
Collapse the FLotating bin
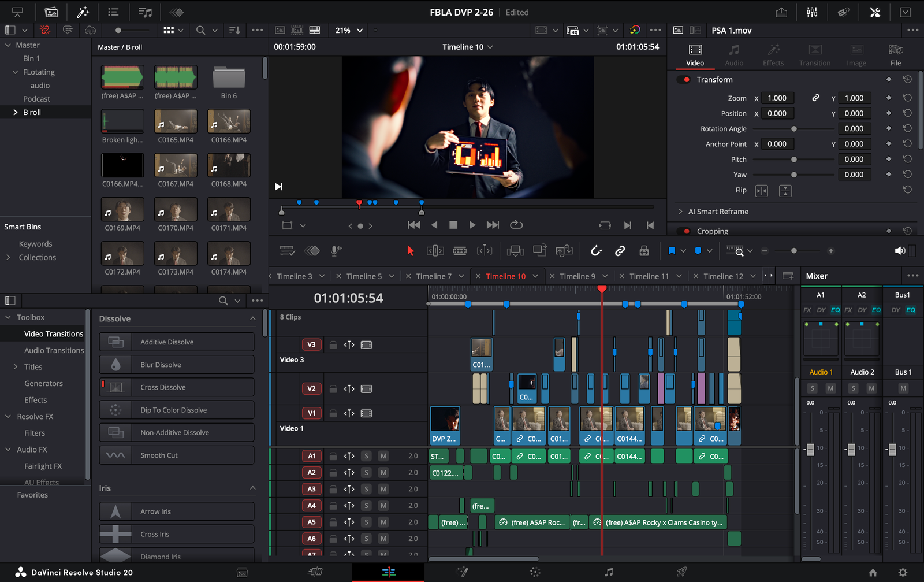16,72
